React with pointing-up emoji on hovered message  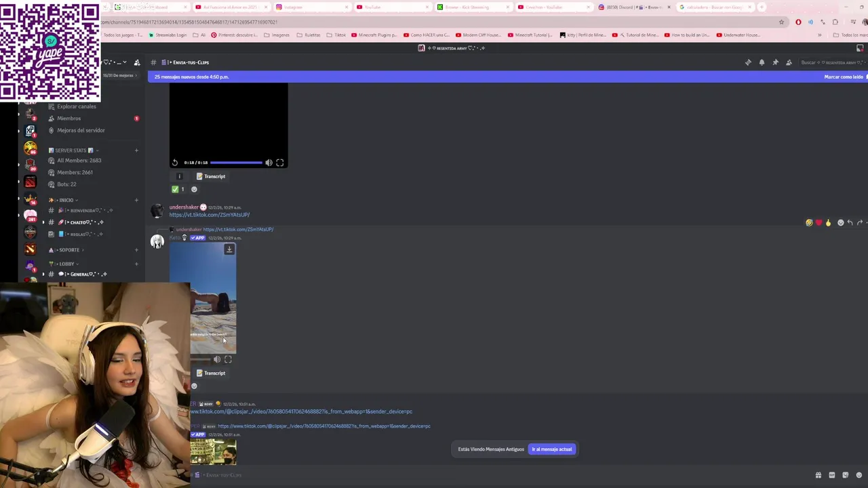828,222
